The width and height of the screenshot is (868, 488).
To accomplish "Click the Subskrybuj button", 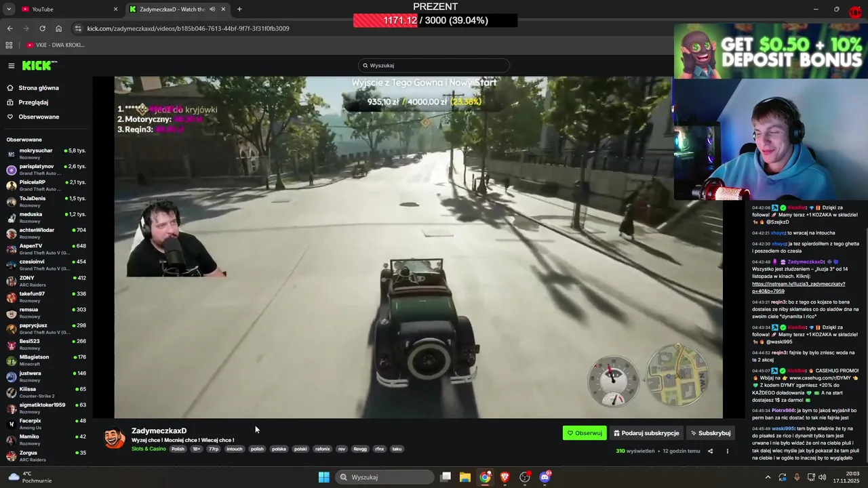I will (711, 433).
